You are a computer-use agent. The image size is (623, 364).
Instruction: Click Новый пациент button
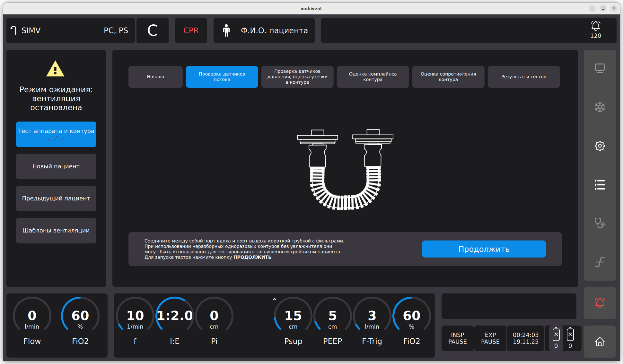coord(56,166)
